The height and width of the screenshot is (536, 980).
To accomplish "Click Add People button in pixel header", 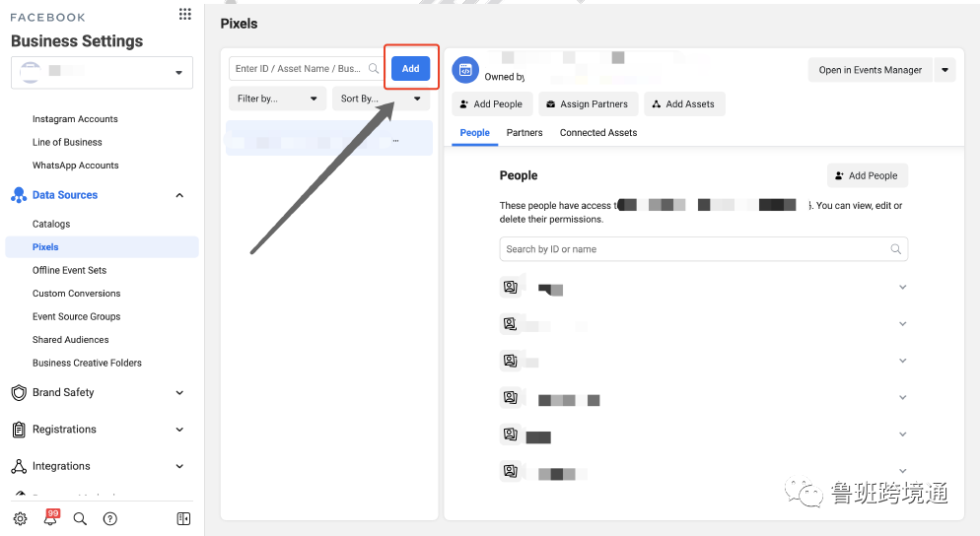I will 492,103.
